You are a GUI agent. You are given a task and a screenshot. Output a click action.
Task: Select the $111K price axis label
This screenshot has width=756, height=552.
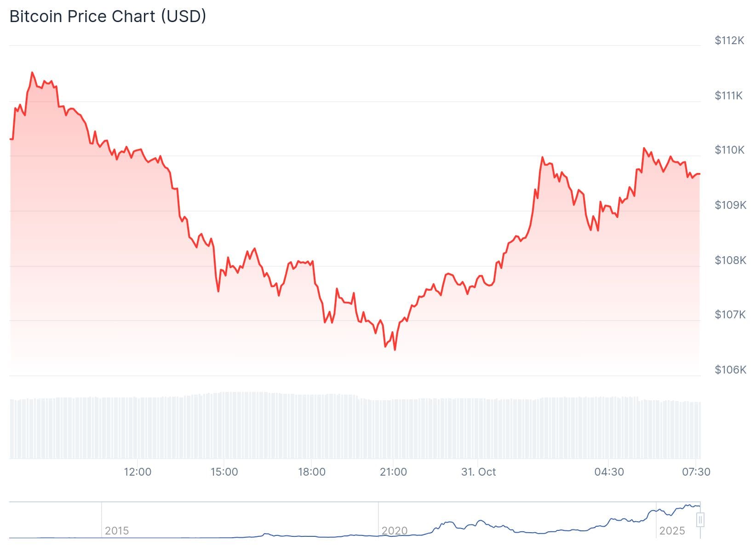(x=728, y=96)
